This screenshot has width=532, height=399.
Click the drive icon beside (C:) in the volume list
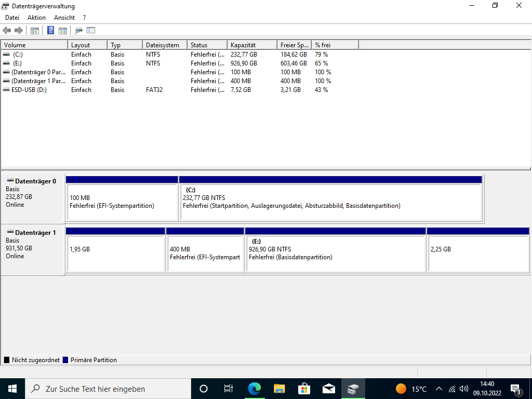click(6, 54)
